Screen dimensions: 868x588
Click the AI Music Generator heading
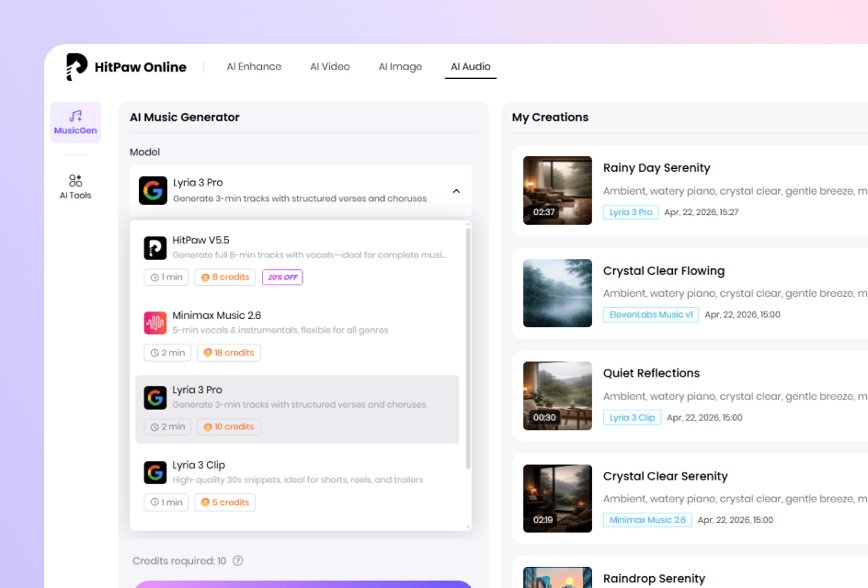(x=184, y=118)
